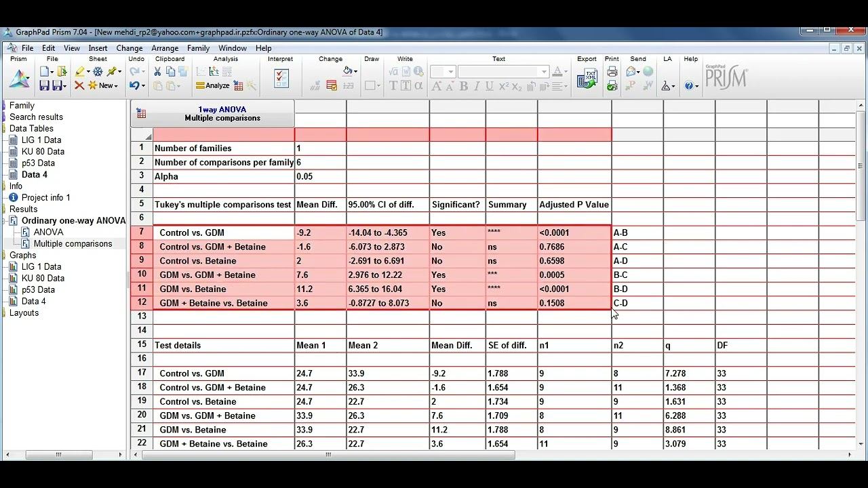Click the highlighter icon in Sheet group
Viewport: 868px width, 488px height.
tap(80, 71)
